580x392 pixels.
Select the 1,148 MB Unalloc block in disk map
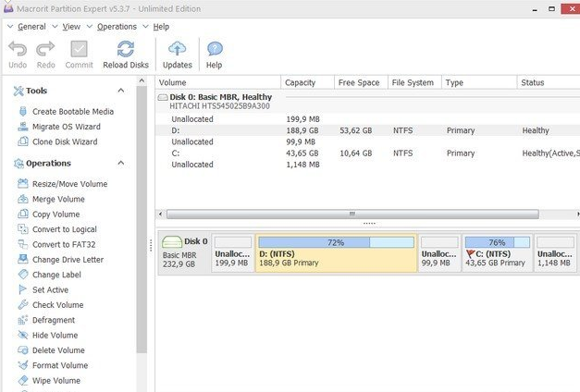pyautogui.click(x=555, y=253)
